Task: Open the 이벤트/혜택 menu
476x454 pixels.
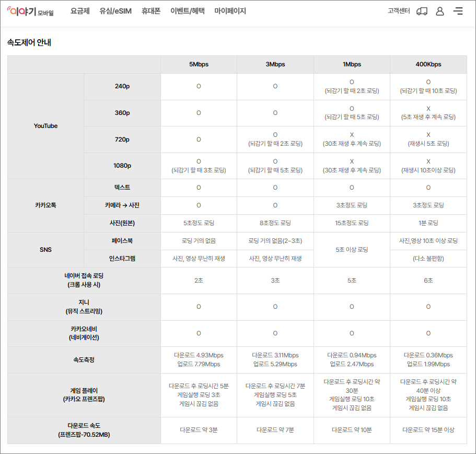Action: (x=187, y=11)
